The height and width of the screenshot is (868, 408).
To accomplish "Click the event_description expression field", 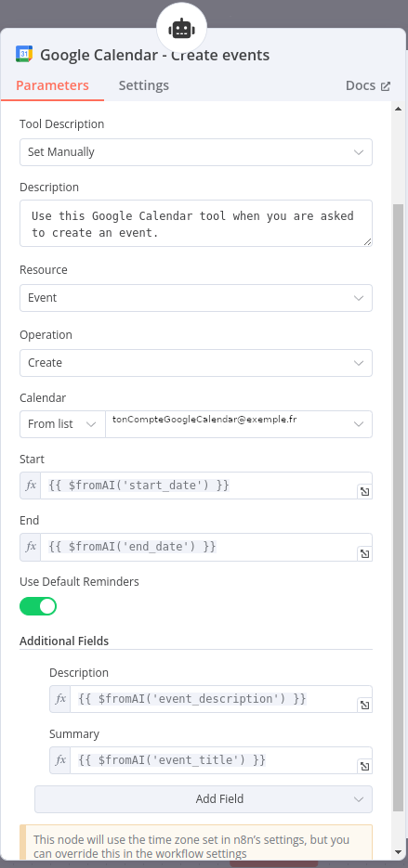I will (221, 699).
